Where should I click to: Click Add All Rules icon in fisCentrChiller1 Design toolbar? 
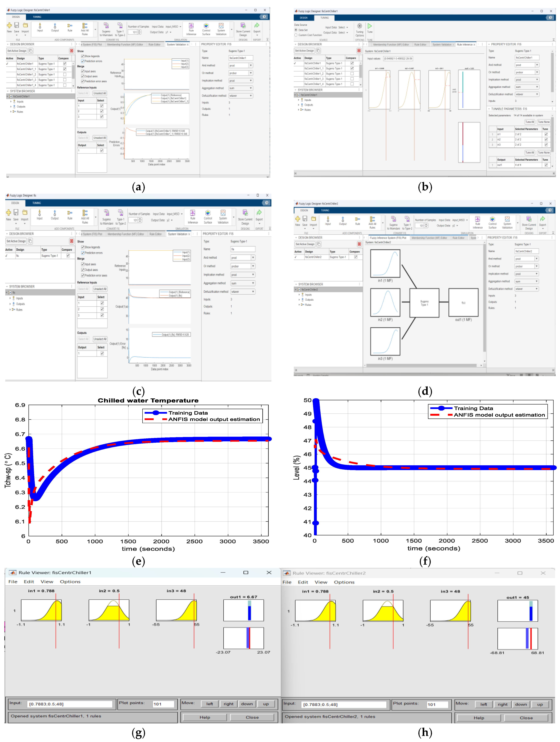[x=85, y=26]
